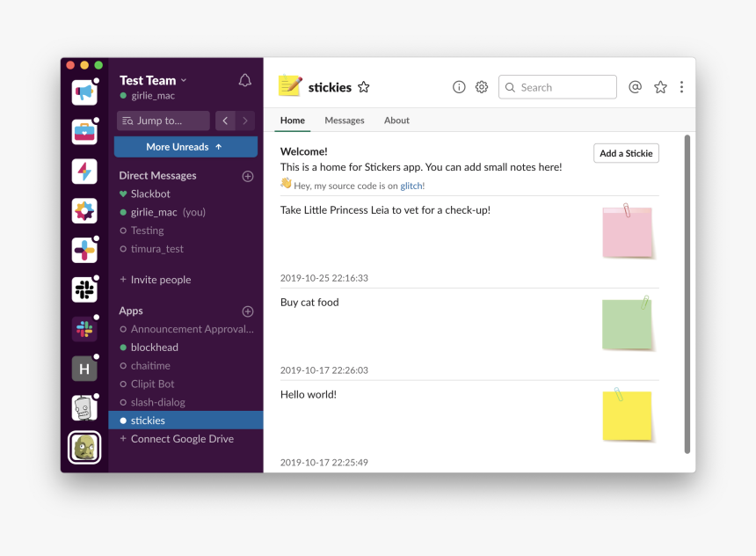
Task: Star the stickies app beside its title
Action: coord(364,87)
